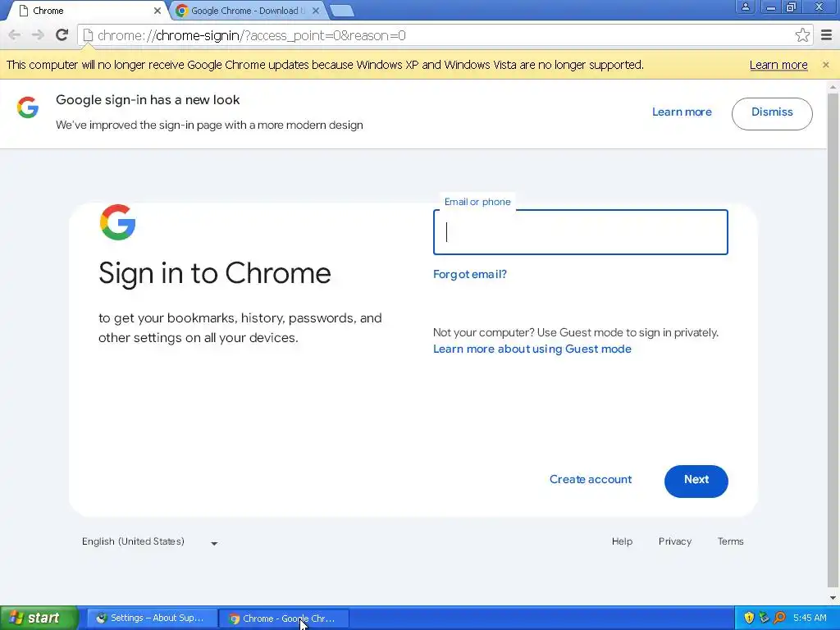Open the Privacy link in the footer

point(675,541)
